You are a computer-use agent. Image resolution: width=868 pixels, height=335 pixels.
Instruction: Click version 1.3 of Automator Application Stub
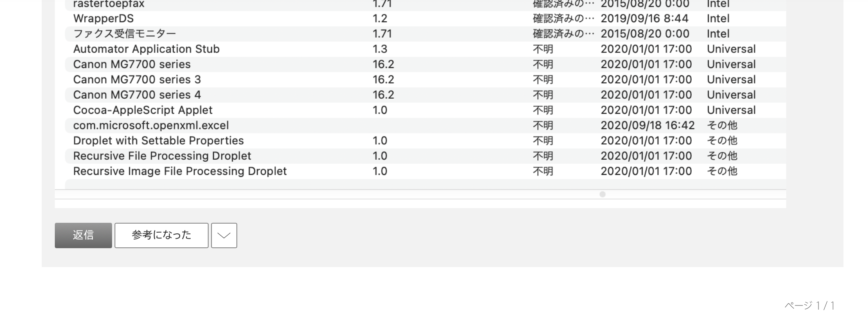380,49
